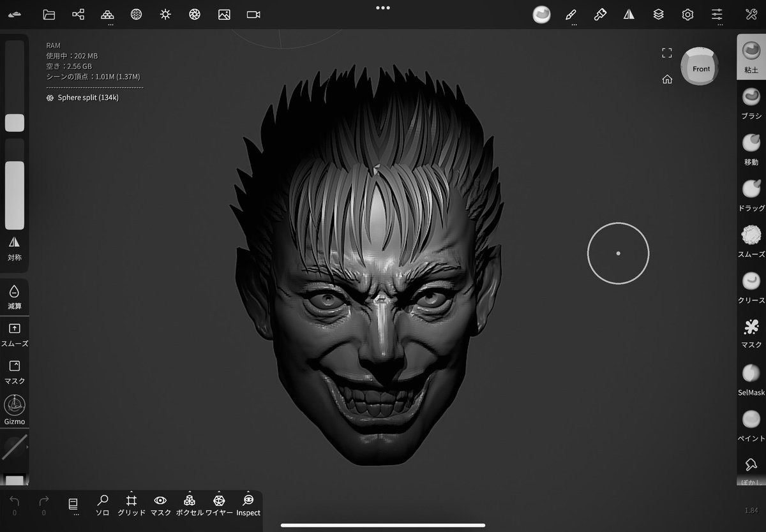This screenshot has width=766, height=532.
Task: Select Sphere split (134k) object
Action: coord(82,98)
